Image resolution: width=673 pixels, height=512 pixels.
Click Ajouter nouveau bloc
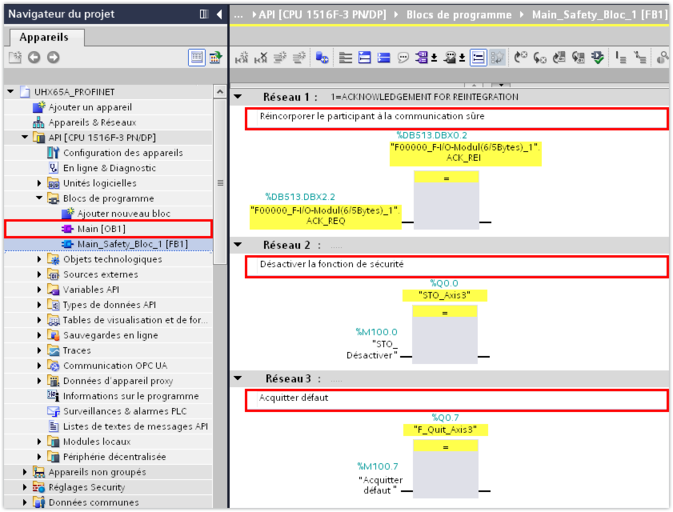(123, 214)
